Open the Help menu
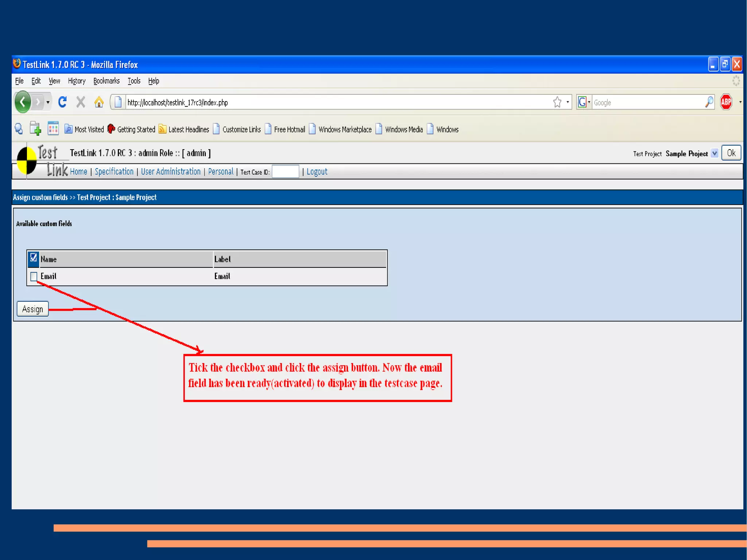 pyautogui.click(x=154, y=81)
